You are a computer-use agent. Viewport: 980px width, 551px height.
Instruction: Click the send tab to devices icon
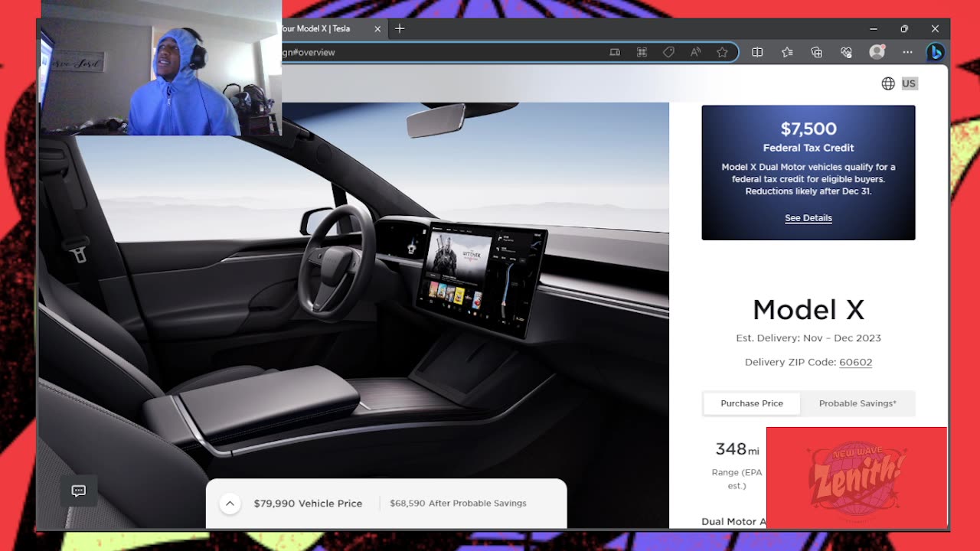pos(615,52)
